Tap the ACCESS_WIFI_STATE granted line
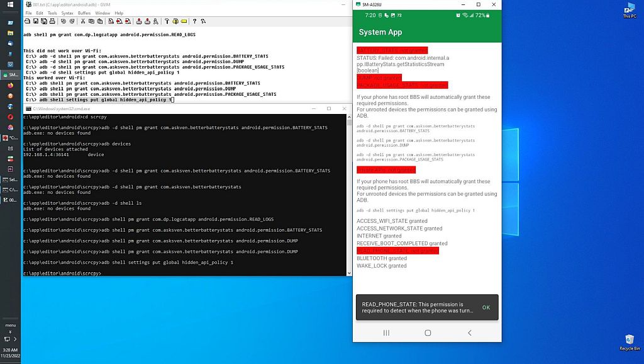The width and height of the screenshot is (644, 364). [392, 221]
